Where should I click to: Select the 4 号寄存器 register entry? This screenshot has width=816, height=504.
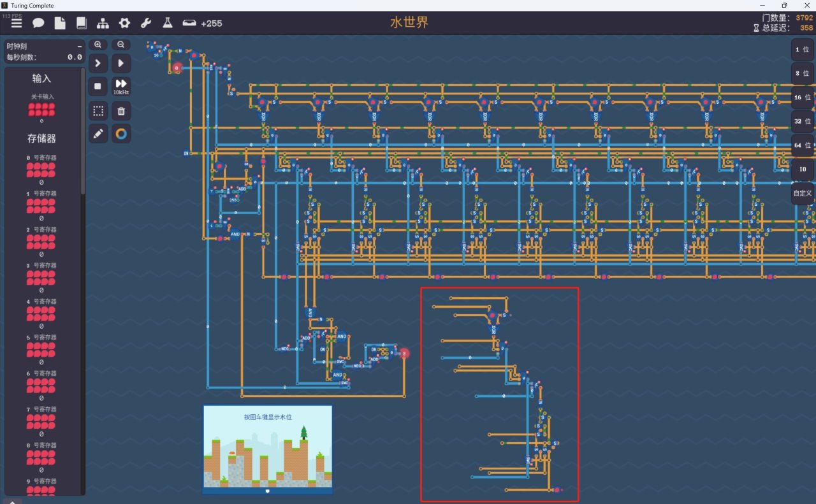[x=41, y=314]
